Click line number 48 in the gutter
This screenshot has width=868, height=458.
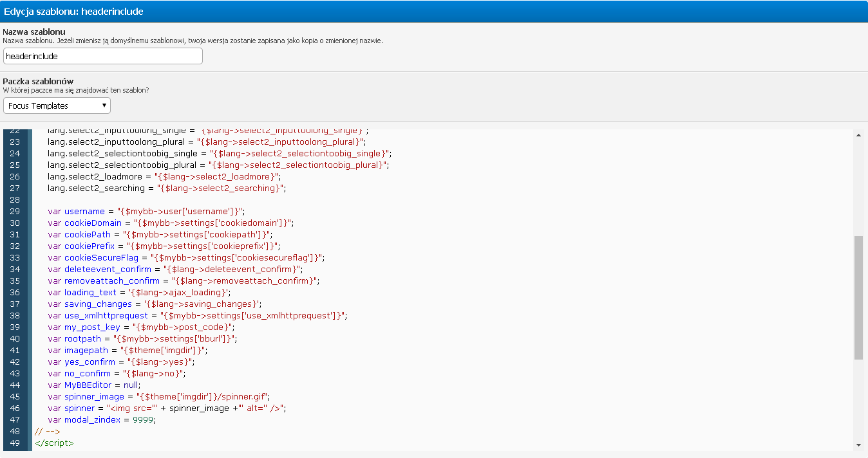(x=15, y=431)
